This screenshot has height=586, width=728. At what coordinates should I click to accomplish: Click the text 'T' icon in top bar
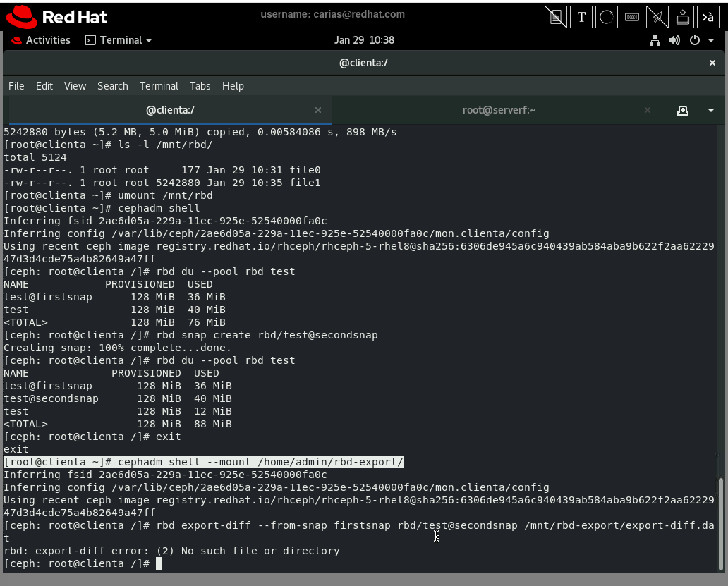coord(581,18)
